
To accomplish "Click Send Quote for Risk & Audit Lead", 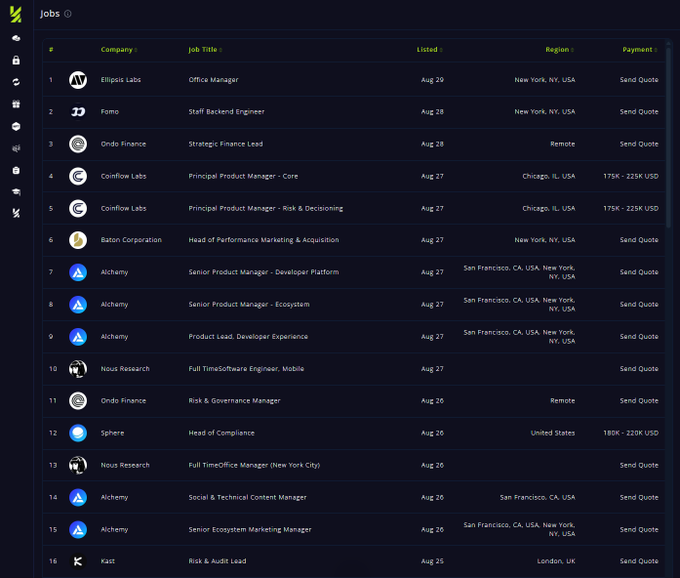I will tap(639, 561).
